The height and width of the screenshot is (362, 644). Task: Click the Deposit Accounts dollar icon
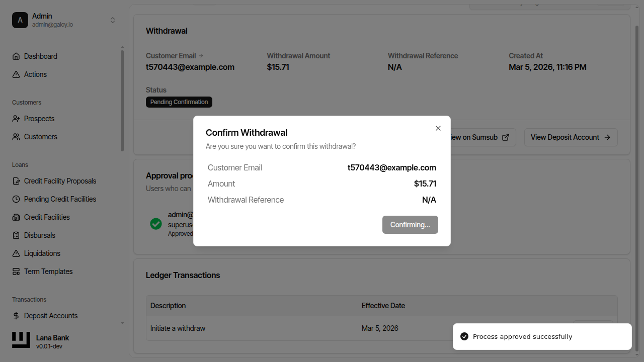pos(16,316)
